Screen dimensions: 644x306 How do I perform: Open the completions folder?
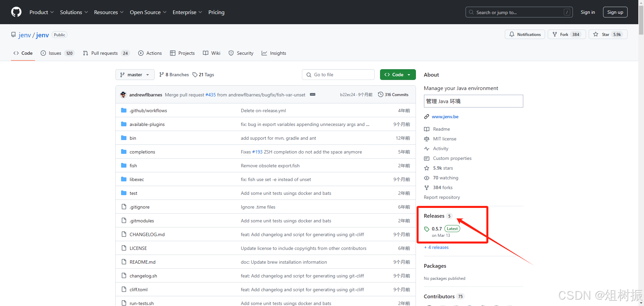142,152
